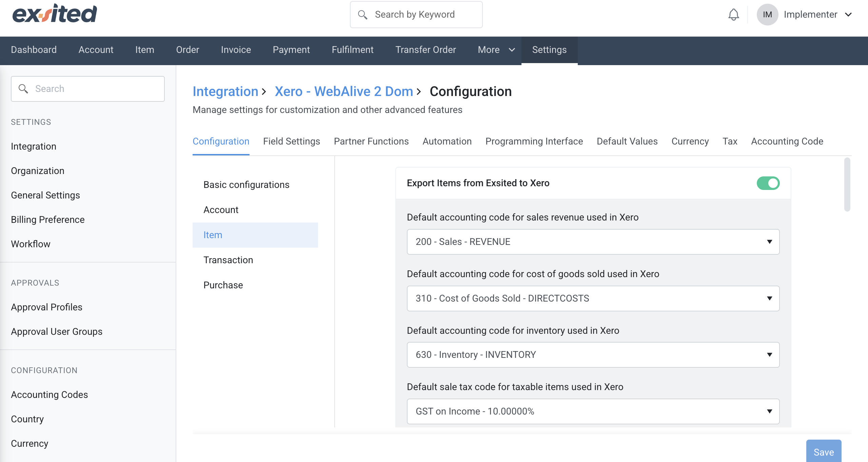Select the Purchase configuration section
Image resolution: width=868 pixels, height=462 pixels.
point(255,285)
